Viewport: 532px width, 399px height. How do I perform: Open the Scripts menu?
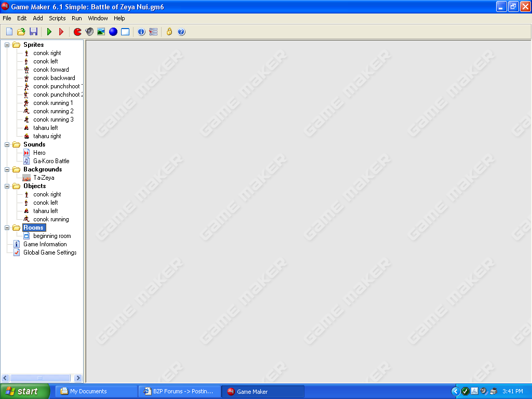(57, 18)
